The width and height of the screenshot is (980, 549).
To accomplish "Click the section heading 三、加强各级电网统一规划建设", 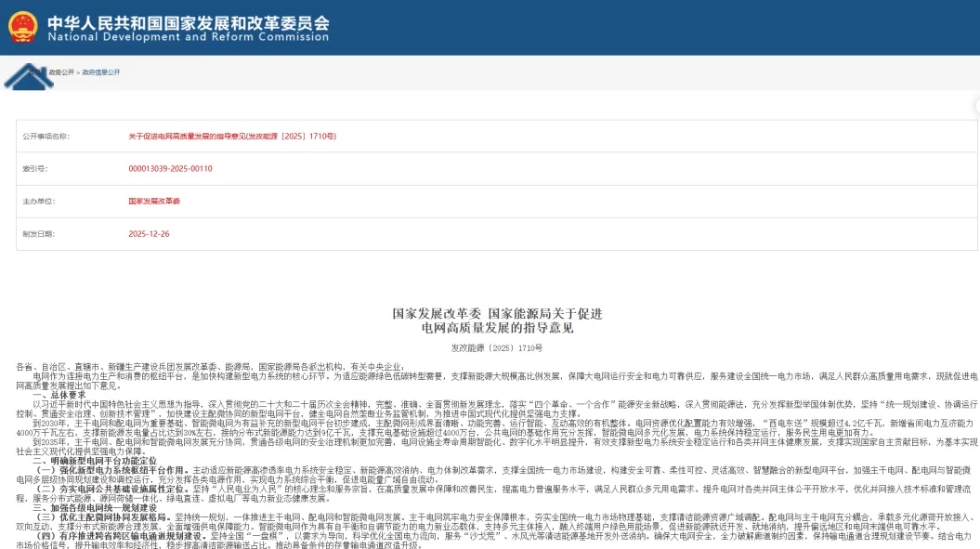I will [95, 508].
